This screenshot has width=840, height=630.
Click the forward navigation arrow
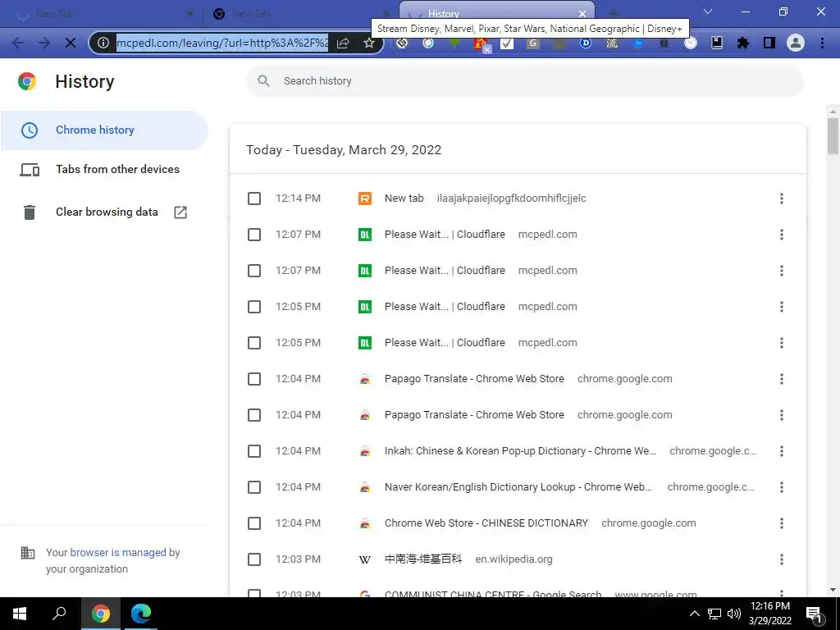pos(44,43)
